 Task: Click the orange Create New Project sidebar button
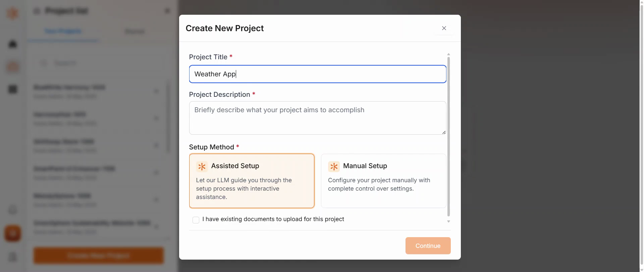pos(99,256)
